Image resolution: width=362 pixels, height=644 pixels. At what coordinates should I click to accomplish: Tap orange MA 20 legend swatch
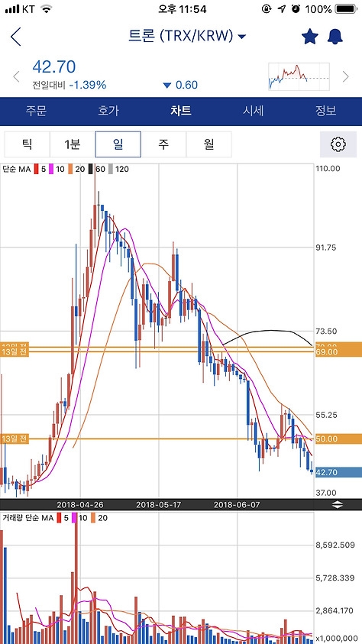click(x=70, y=169)
